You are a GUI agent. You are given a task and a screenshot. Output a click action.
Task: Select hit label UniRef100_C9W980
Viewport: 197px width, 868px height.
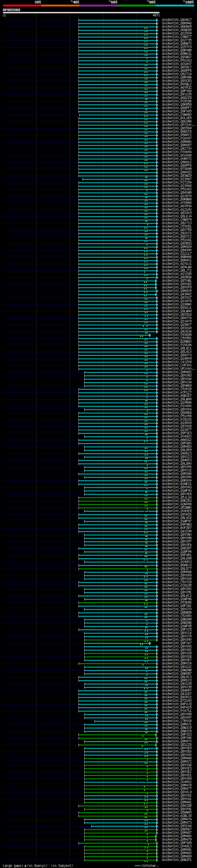(176, 115)
